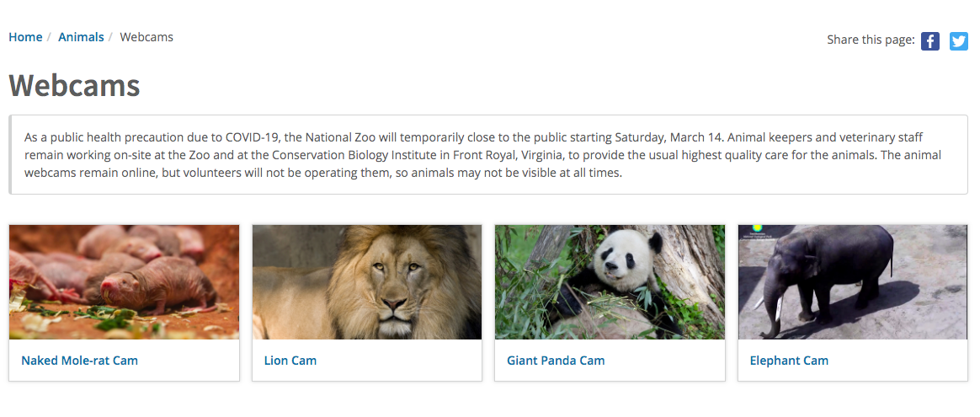980x417 pixels.
Task: Click the COVID-19 closure notice text
Action: (x=482, y=155)
